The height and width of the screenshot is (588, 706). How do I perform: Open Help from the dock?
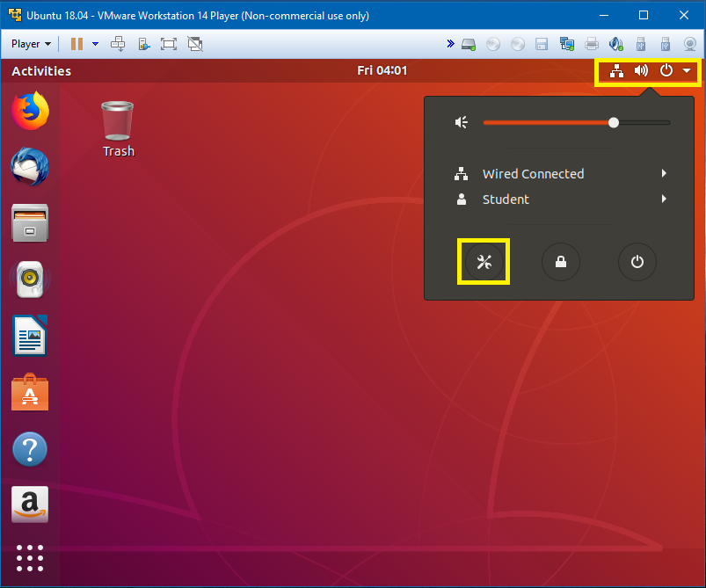pos(30,449)
